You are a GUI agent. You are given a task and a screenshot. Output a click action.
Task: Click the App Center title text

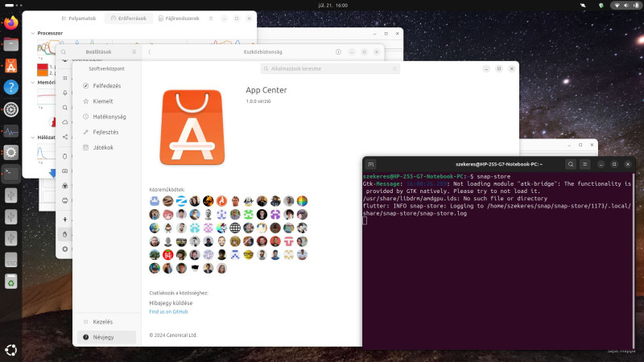coord(266,90)
